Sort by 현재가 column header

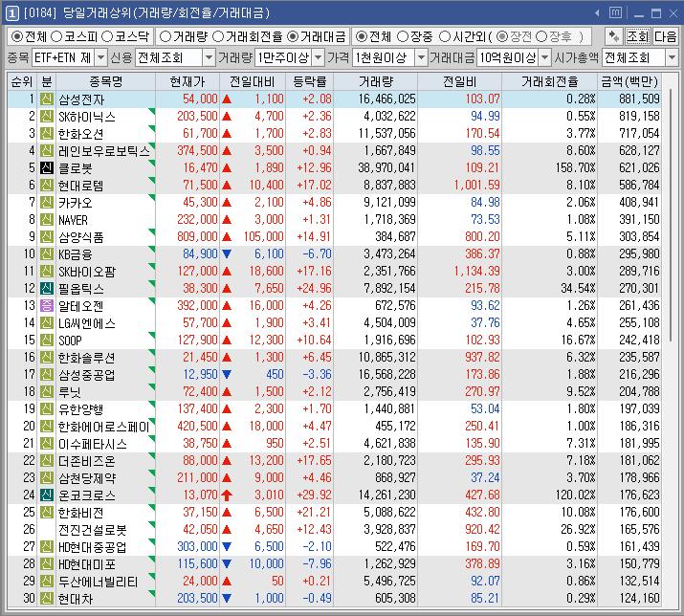pyautogui.click(x=188, y=81)
